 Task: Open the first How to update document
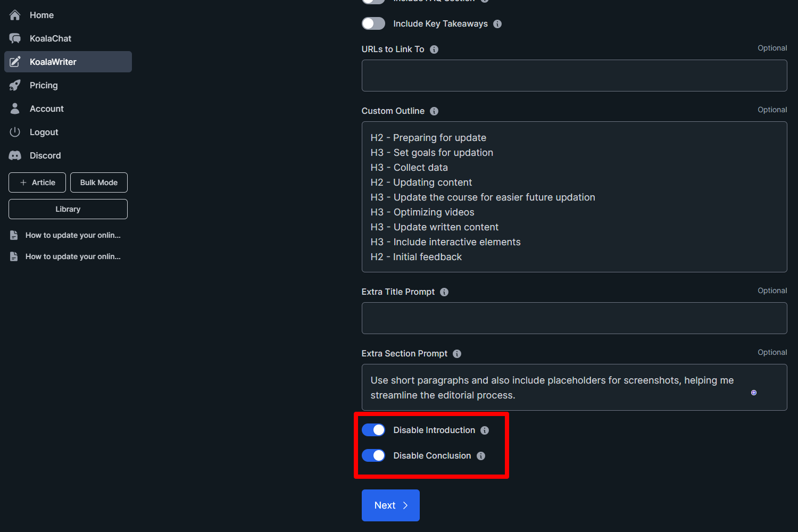[73, 235]
